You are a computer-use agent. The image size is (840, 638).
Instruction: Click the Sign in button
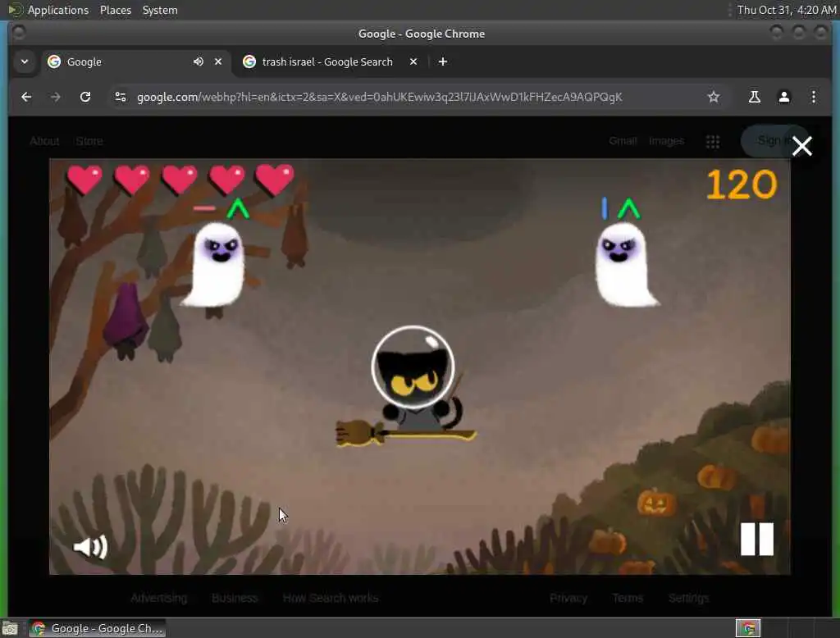coord(774,141)
